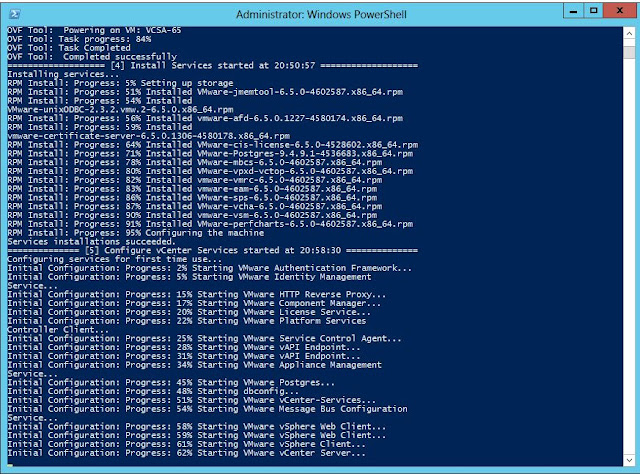Click the scrollbar down arrow
This screenshot has height=474, width=640.
pyautogui.click(x=629, y=460)
